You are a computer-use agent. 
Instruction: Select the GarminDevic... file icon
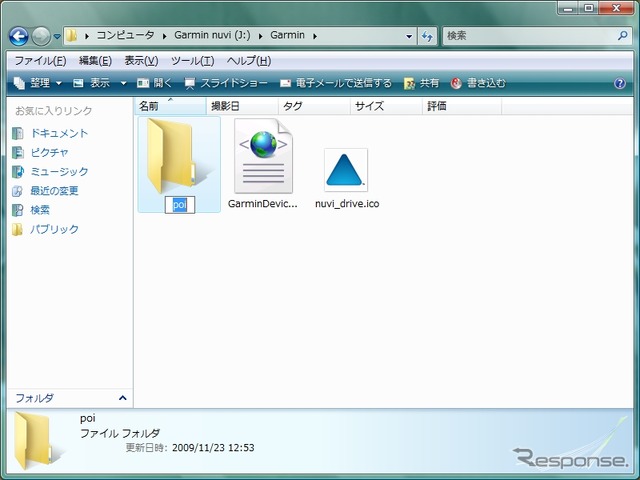point(263,156)
